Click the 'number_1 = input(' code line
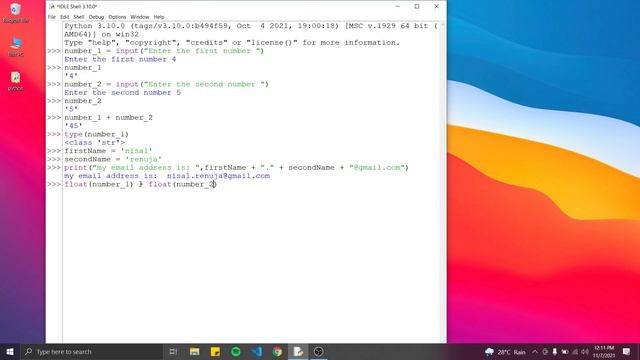 (x=164, y=51)
